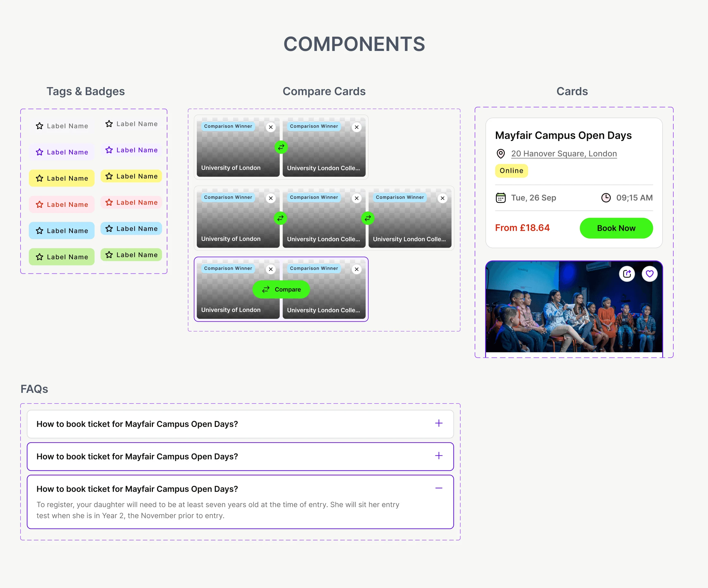Open the event photo of children on stage
The width and height of the screenshot is (708, 588).
pos(574,307)
